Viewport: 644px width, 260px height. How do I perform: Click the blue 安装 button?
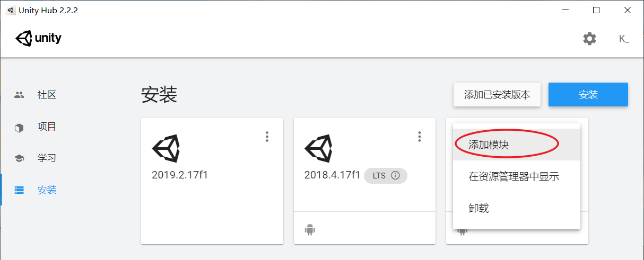click(x=588, y=95)
